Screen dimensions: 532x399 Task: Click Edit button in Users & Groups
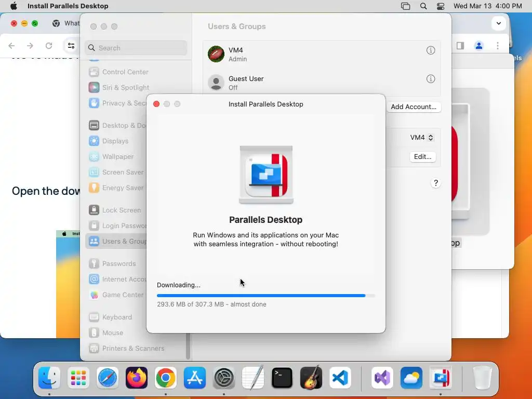[422, 157]
